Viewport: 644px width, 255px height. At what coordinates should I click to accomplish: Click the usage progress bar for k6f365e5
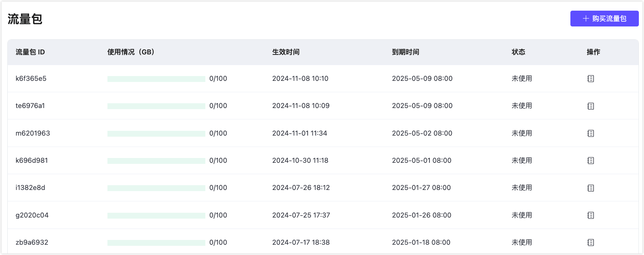(156, 79)
